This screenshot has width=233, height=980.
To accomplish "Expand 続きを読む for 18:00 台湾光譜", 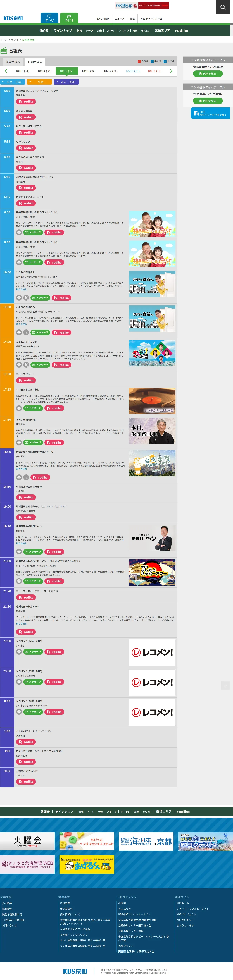I will click(21, 469).
